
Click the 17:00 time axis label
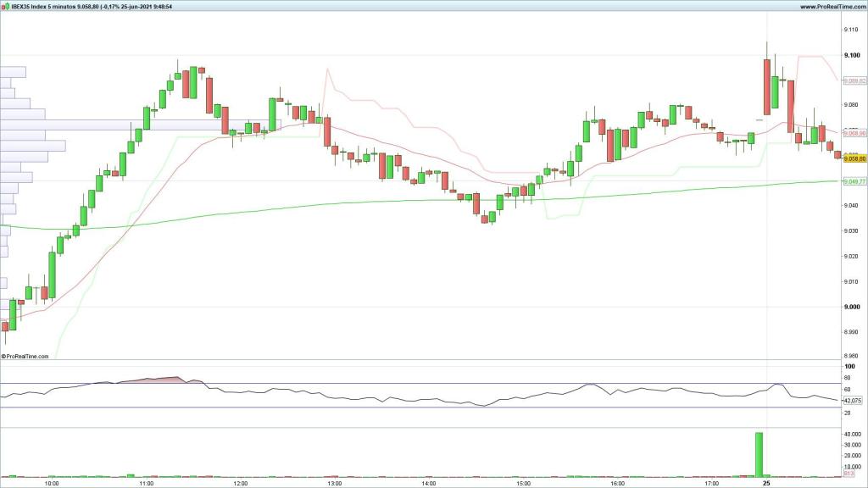pyautogui.click(x=712, y=483)
